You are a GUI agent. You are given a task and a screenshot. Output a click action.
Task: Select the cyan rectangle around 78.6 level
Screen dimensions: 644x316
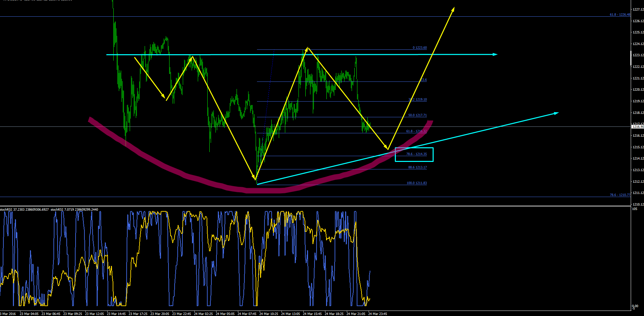coord(414,154)
